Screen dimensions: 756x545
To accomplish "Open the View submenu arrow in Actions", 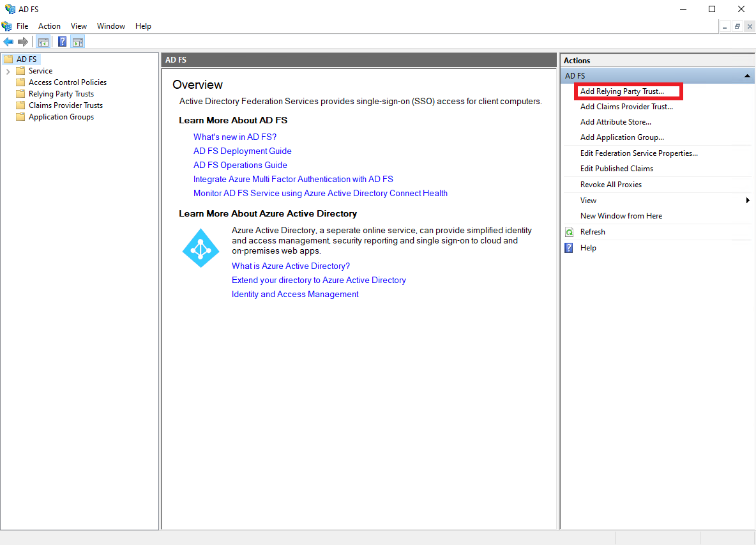I will (x=748, y=201).
